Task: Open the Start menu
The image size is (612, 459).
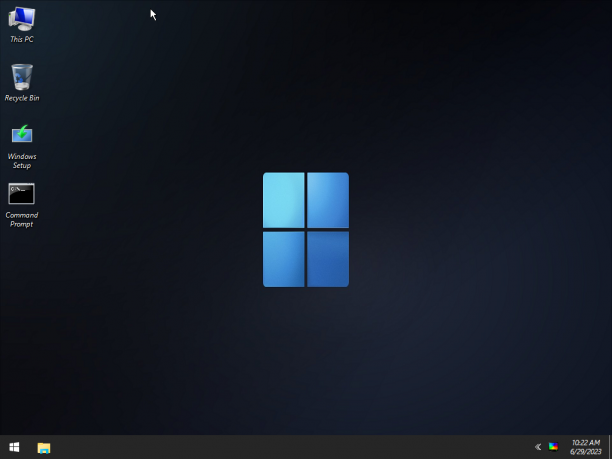Action: pos(14,447)
